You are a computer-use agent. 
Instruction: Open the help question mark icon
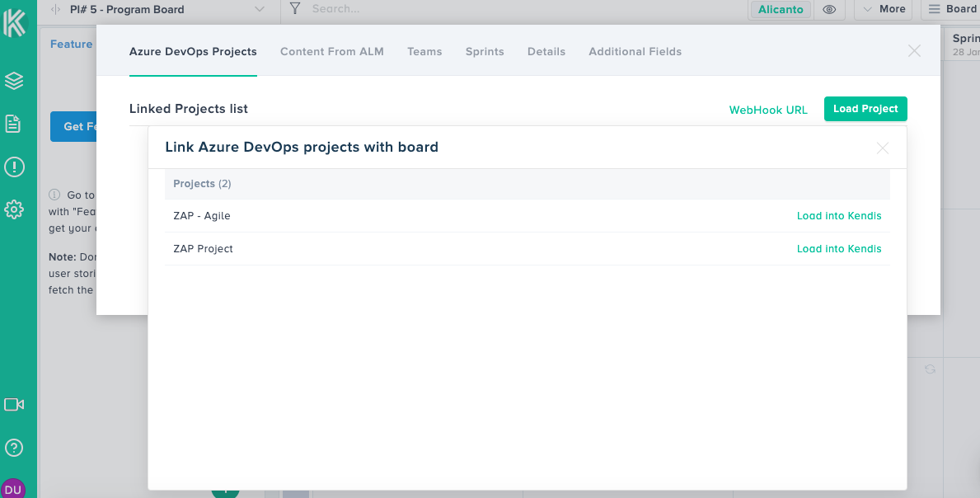click(14, 448)
